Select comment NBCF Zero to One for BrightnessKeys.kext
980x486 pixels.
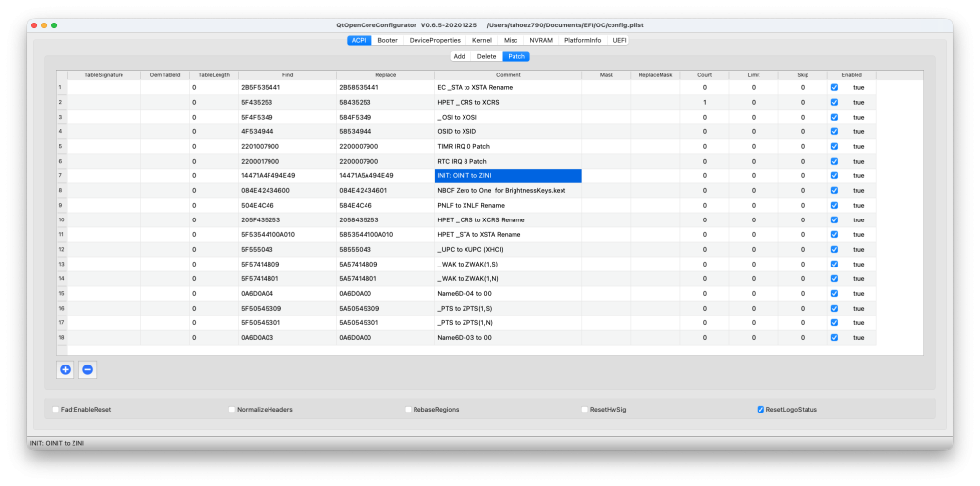pyautogui.click(x=508, y=190)
